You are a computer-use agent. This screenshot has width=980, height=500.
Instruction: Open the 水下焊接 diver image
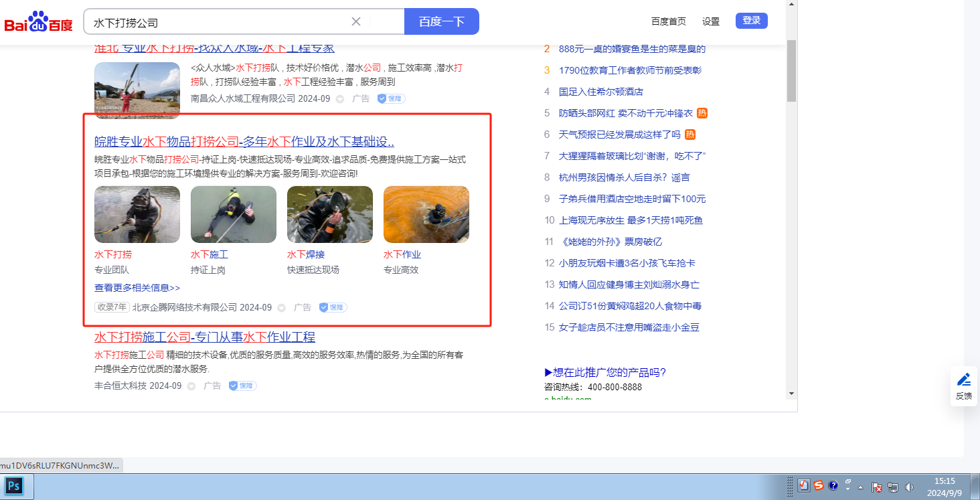330,214
